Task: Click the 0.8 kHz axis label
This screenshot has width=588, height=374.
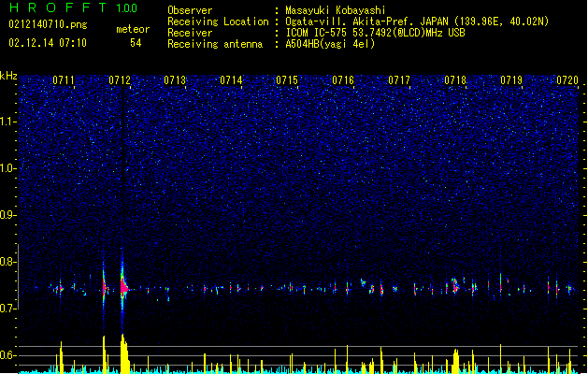Action: click(8, 262)
